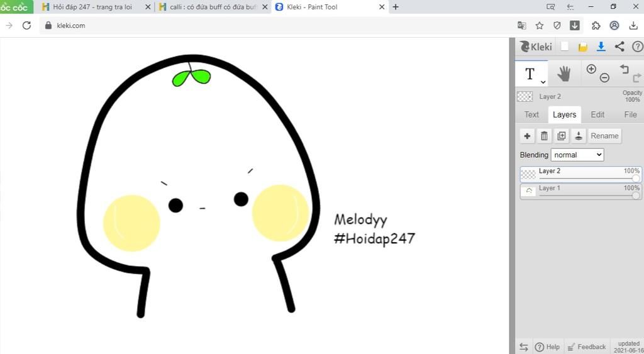Select the Text tool button

point(531,74)
